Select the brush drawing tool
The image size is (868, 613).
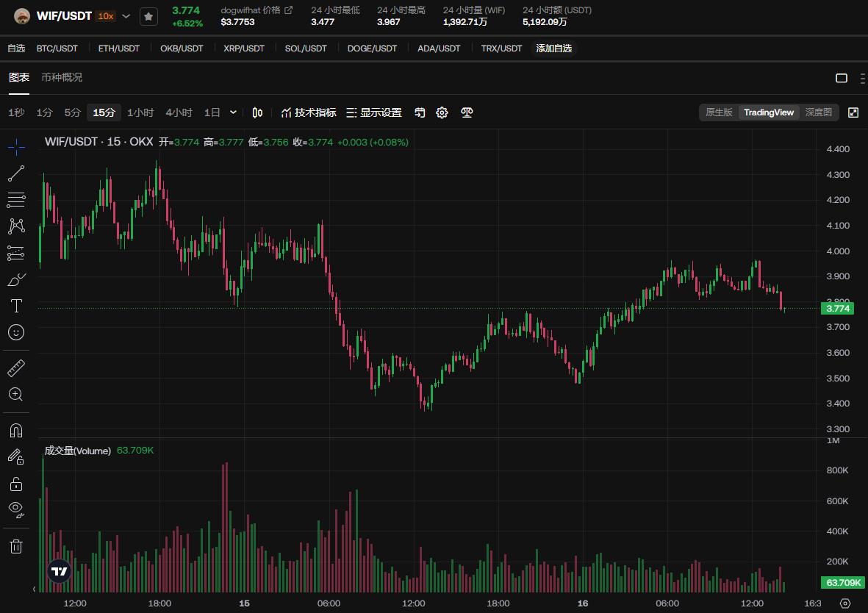(x=16, y=279)
